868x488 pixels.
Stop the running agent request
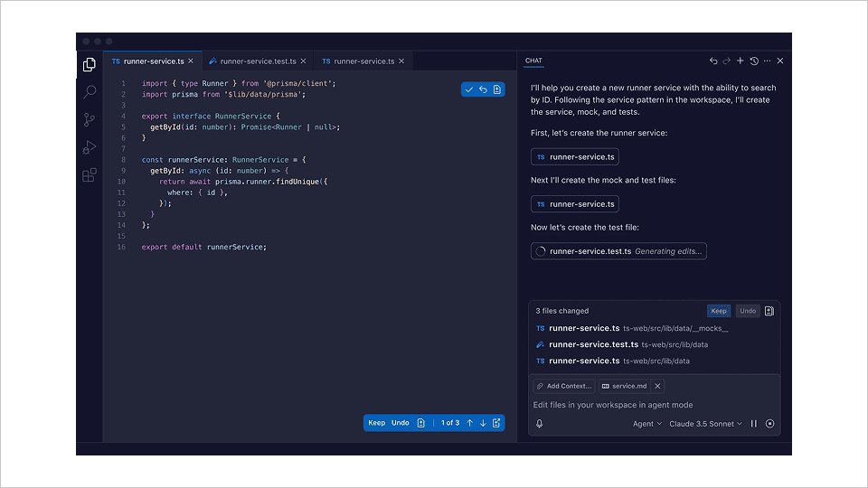(770, 424)
